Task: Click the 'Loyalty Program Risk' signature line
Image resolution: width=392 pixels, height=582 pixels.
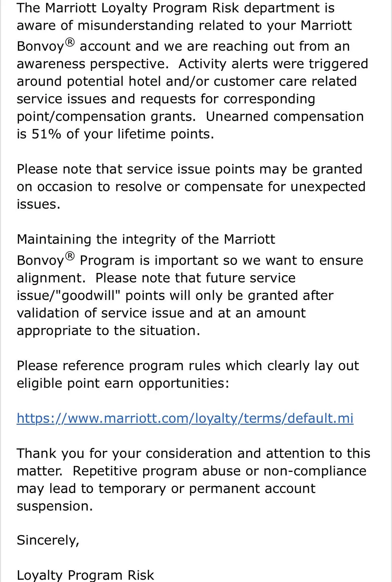Action: (85, 575)
